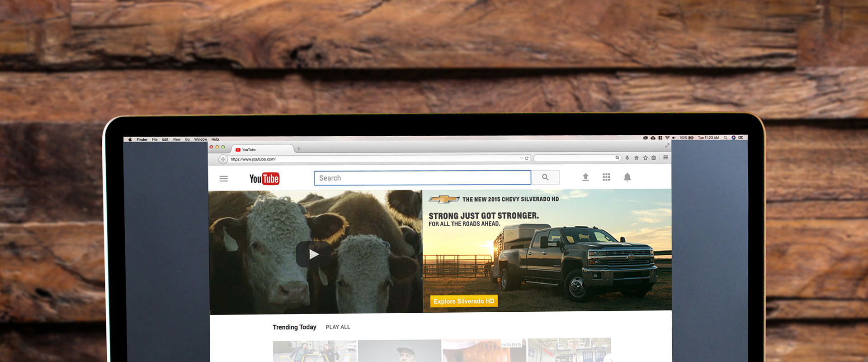
Task: Go back using the browser back arrow
Action: tap(223, 159)
